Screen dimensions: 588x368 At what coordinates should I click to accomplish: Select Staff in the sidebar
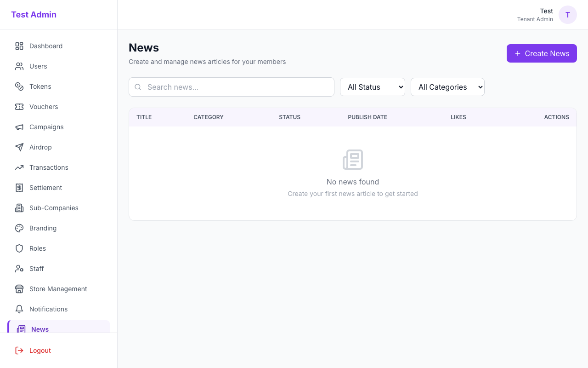[37, 269]
